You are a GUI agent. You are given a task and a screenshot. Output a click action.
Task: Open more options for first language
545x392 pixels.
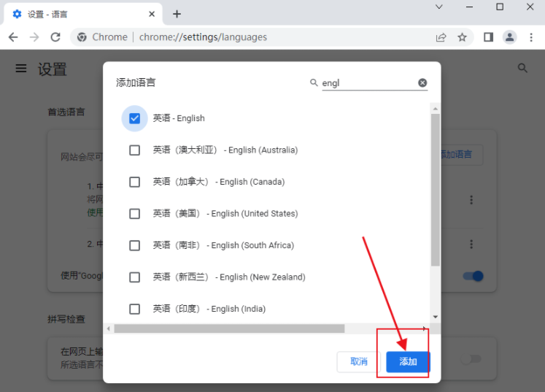point(471,200)
